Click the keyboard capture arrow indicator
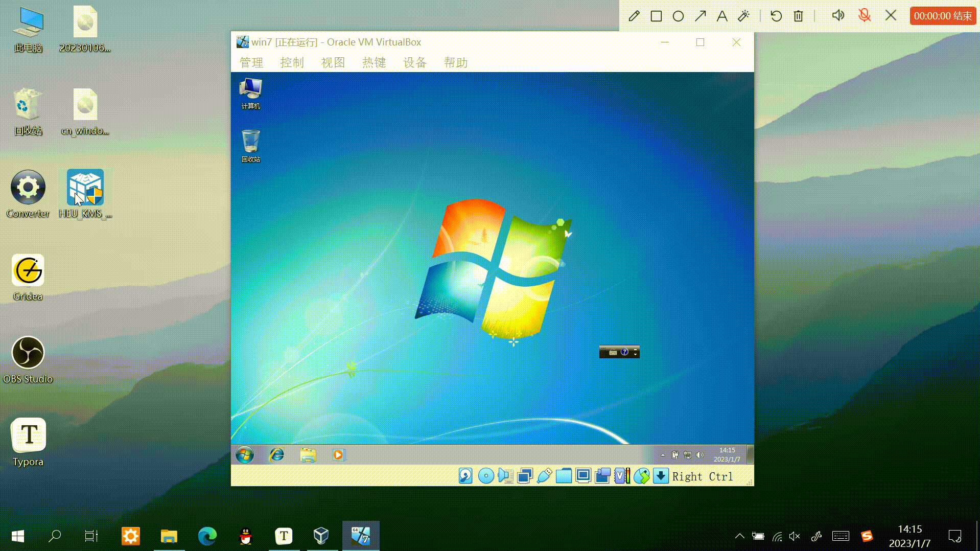 pyautogui.click(x=661, y=476)
